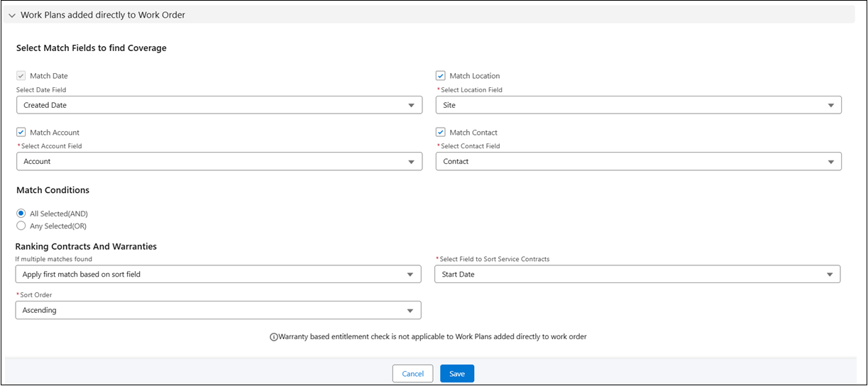Uncheck the Match Contact checkbox

click(x=441, y=133)
